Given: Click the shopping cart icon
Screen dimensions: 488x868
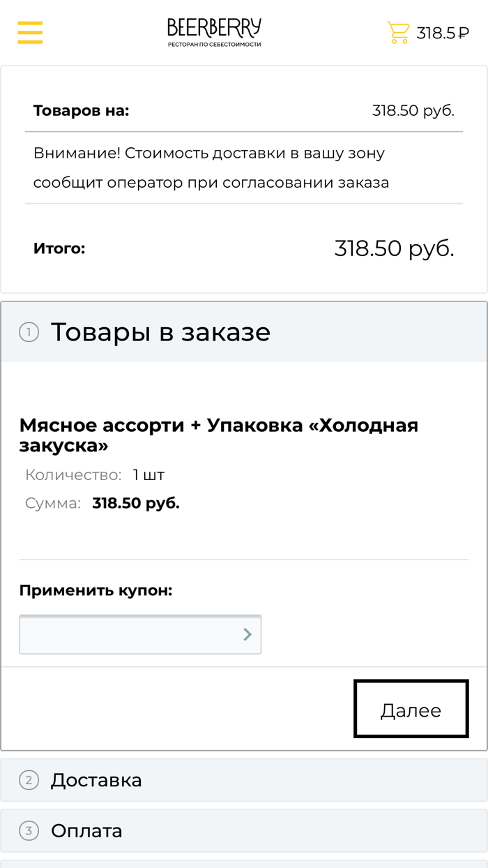Looking at the screenshot, I should click(398, 31).
